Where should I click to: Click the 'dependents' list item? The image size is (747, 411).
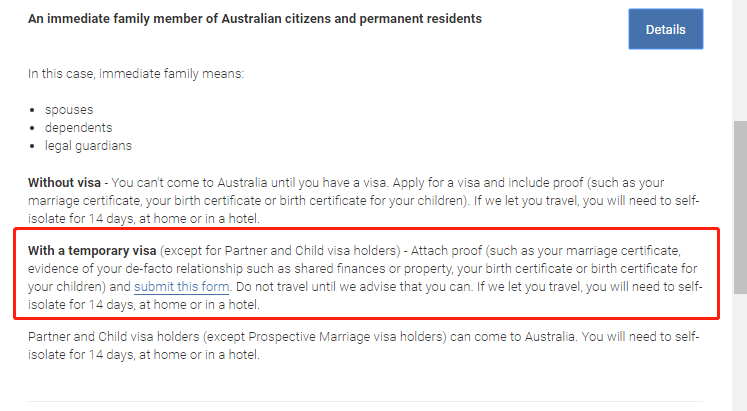point(79,128)
